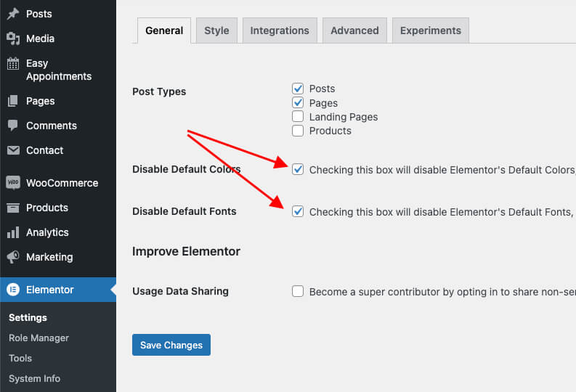Click the Elementor logo icon
The width and height of the screenshot is (576, 392).
coord(13,290)
